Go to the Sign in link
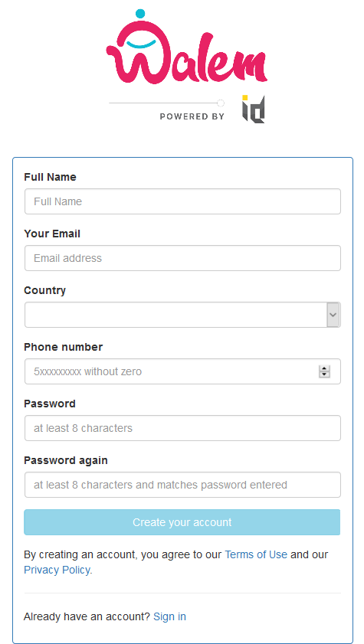This screenshot has width=364, height=644. (x=169, y=616)
